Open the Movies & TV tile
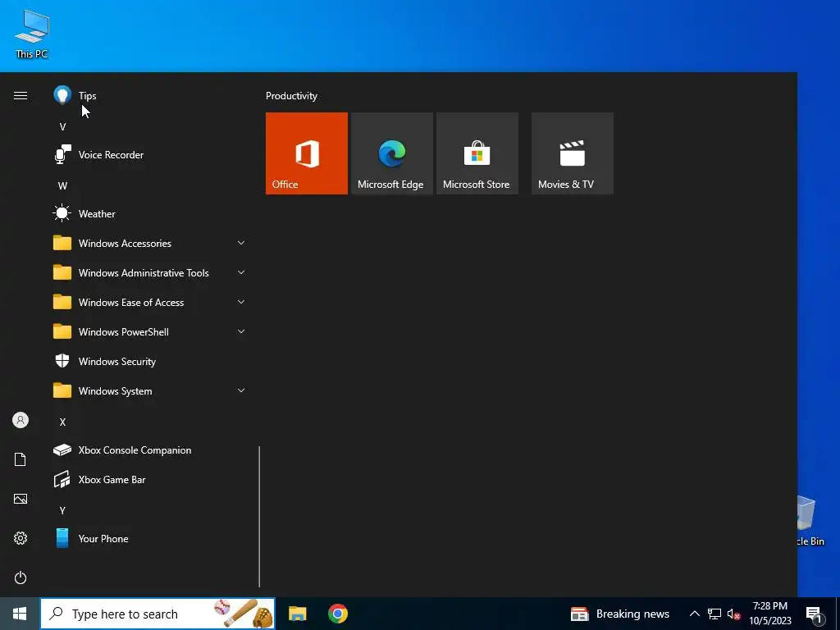 point(572,153)
